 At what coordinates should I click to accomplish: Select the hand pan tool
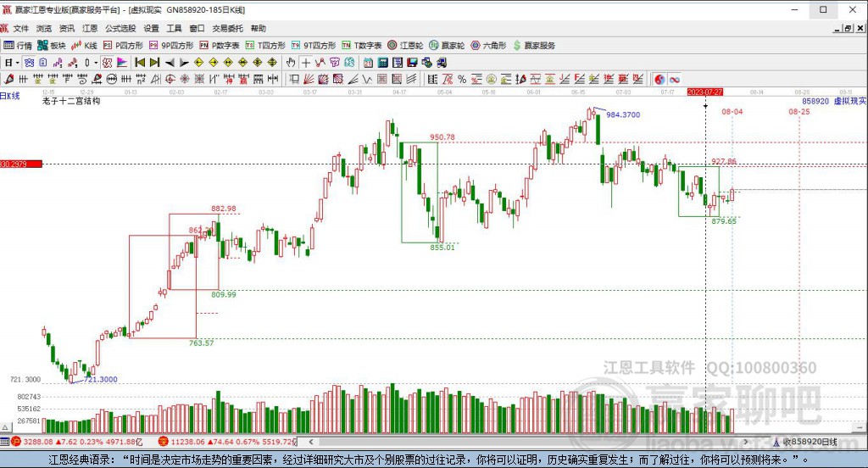coord(291,63)
